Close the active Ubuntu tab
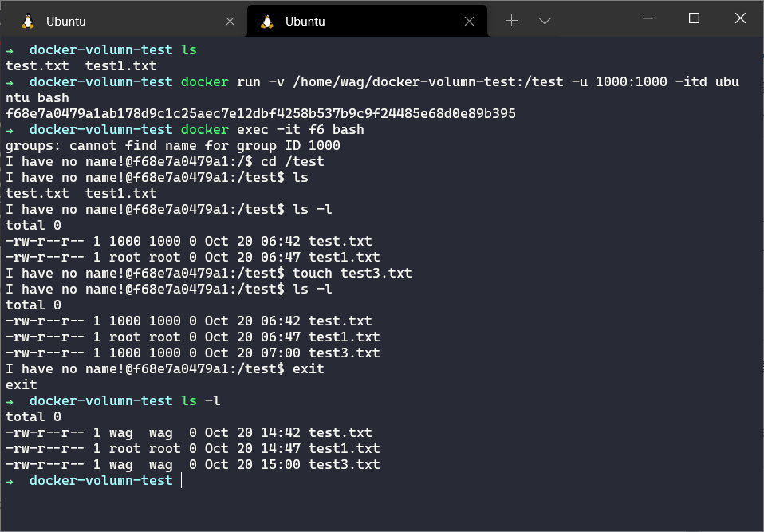Screen dimensions: 764x532 [x=470, y=22]
